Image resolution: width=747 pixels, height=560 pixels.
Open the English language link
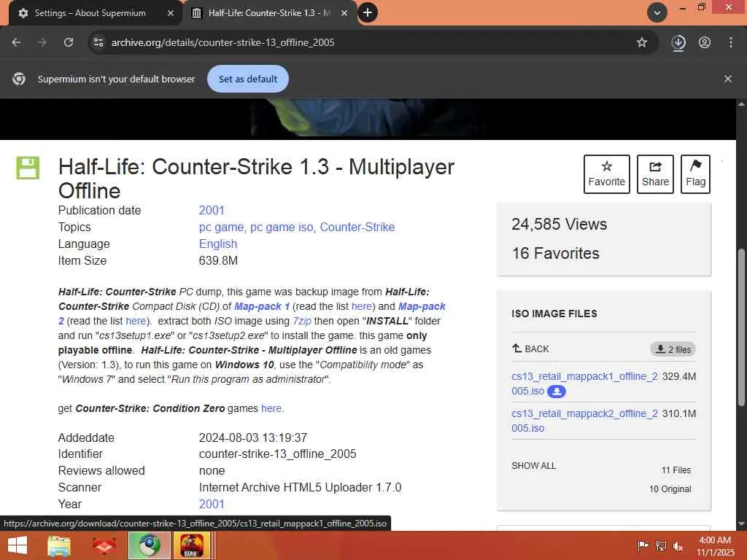[x=217, y=244]
